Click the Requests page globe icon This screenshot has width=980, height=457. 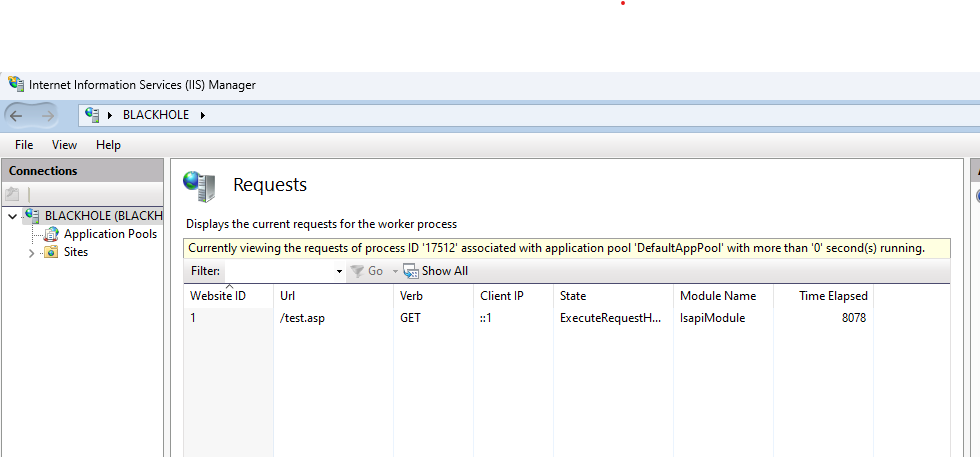click(199, 186)
